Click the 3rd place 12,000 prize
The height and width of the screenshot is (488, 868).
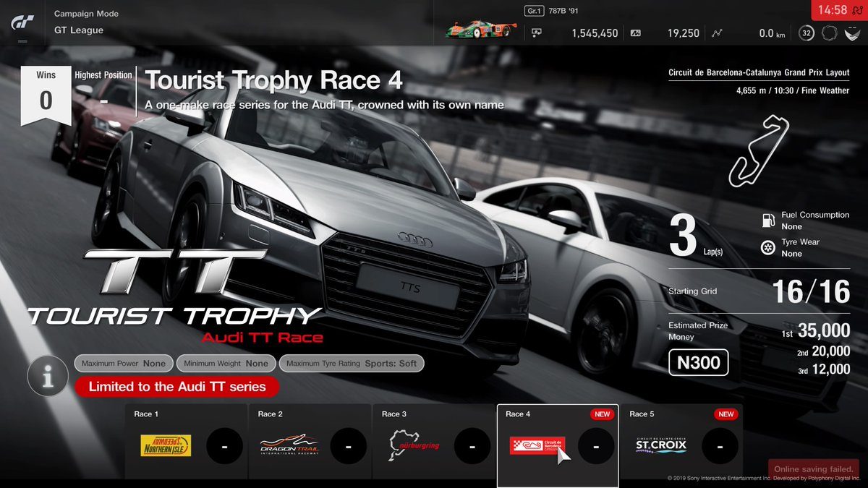pos(824,369)
